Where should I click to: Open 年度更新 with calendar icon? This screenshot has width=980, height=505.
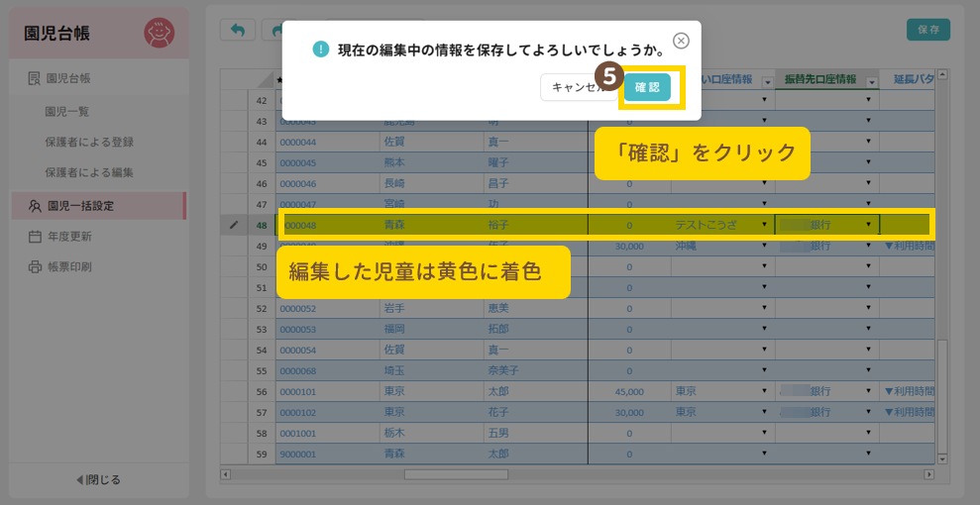point(68,237)
